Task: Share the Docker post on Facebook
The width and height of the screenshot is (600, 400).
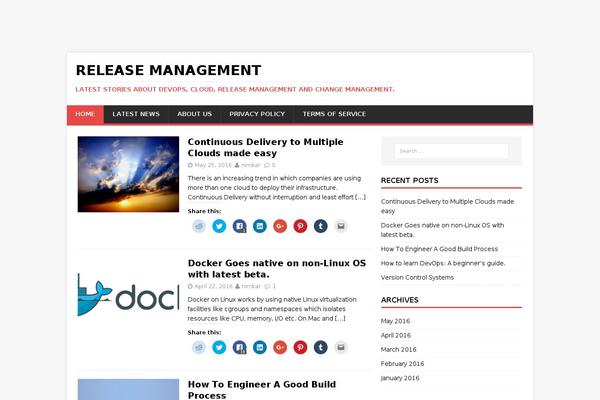Action: point(240,348)
